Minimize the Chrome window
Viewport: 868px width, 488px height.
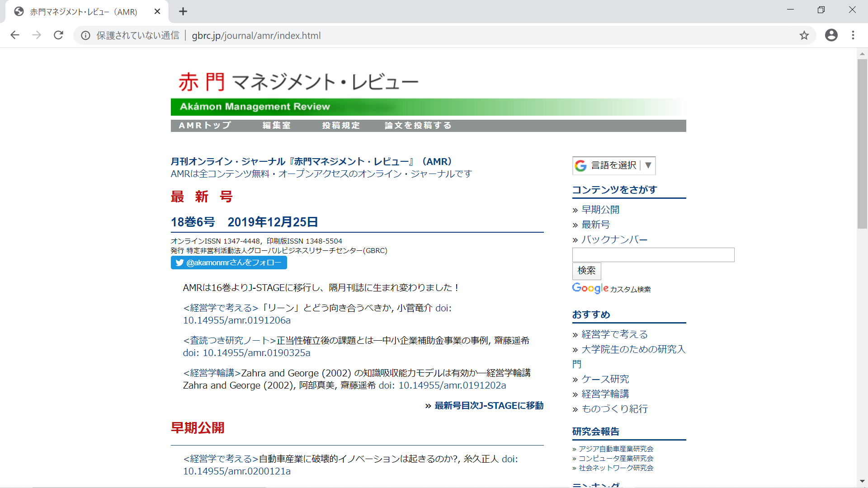click(x=790, y=10)
